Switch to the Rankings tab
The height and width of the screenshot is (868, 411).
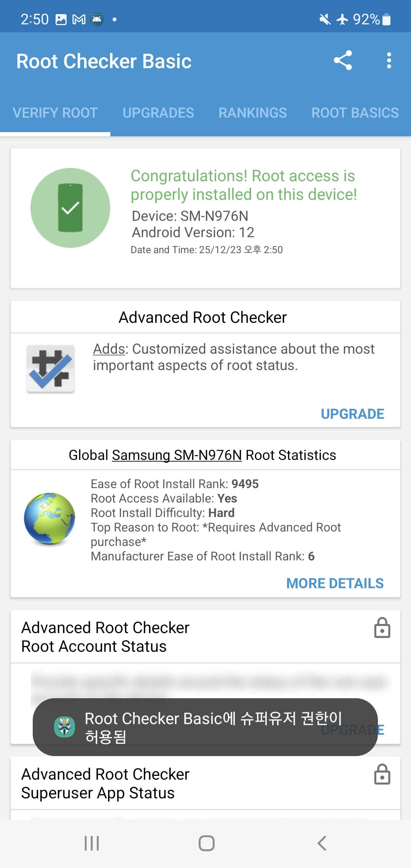pyautogui.click(x=253, y=113)
